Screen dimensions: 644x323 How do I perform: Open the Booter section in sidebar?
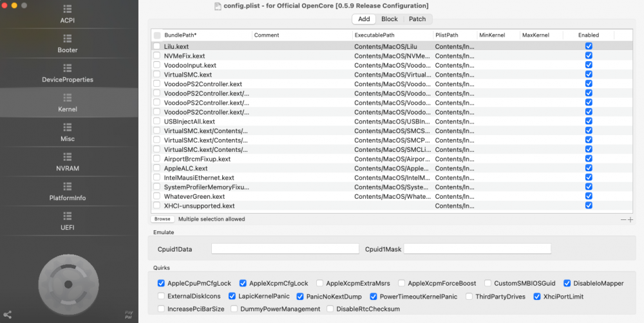coord(68,44)
